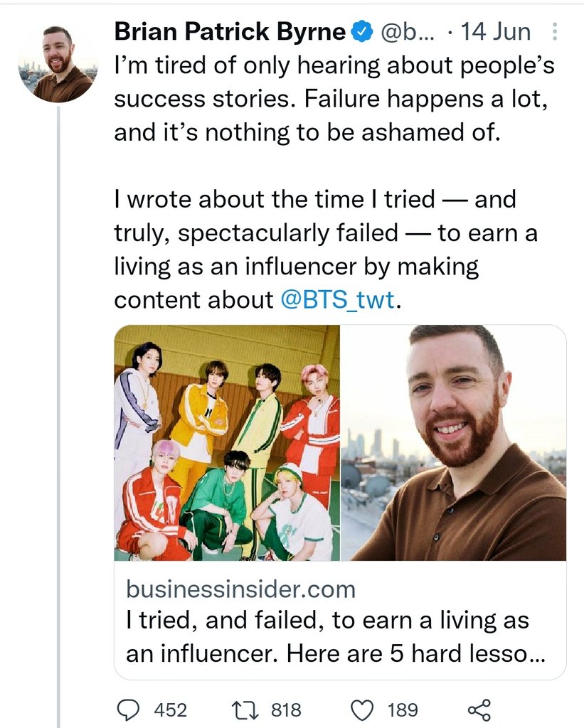The width and height of the screenshot is (584, 728).
Task: Click the 189 likes count
Action: [403, 710]
